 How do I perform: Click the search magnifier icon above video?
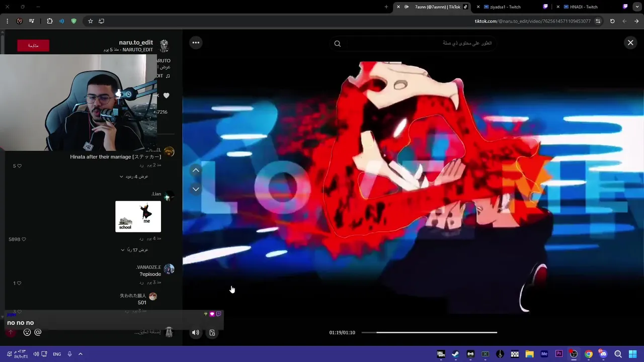point(338,44)
